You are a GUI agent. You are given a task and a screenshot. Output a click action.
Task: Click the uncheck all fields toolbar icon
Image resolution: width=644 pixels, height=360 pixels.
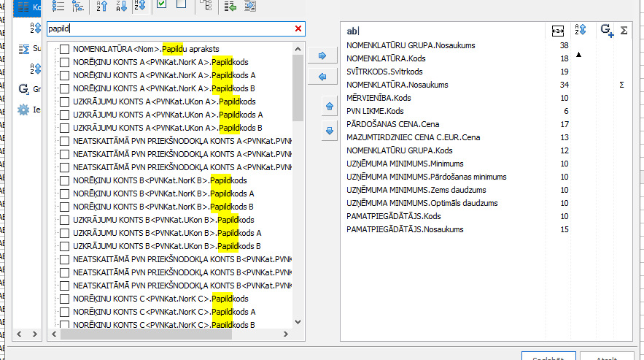coord(181,4)
